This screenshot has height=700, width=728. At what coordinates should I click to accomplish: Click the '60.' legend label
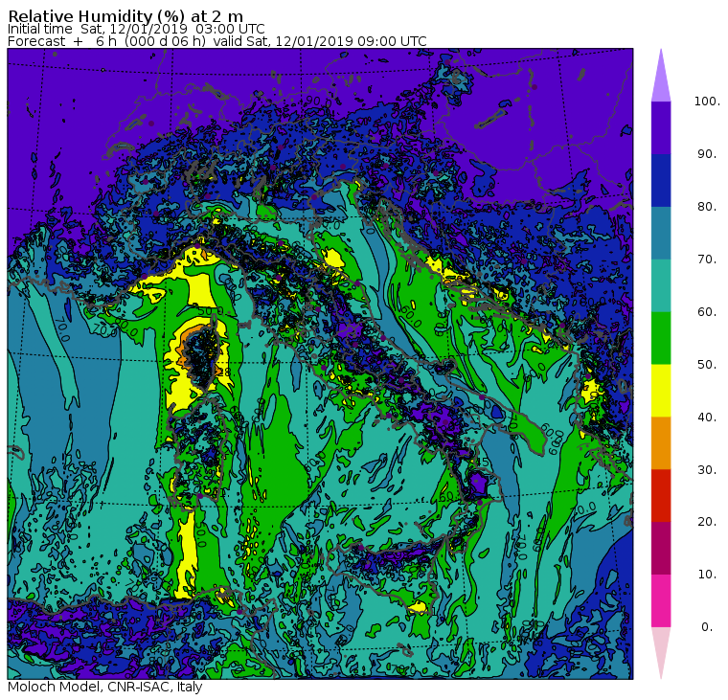(707, 312)
